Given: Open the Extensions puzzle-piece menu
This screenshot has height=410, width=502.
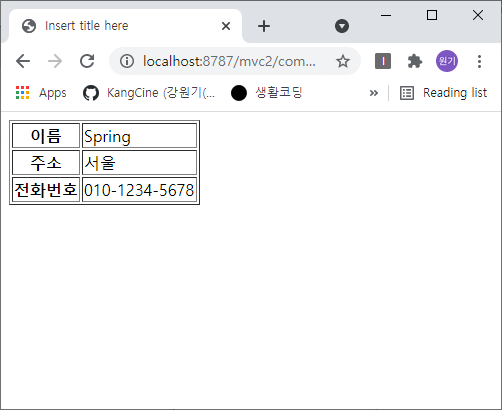Looking at the screenshot, I should pos(415,61).
